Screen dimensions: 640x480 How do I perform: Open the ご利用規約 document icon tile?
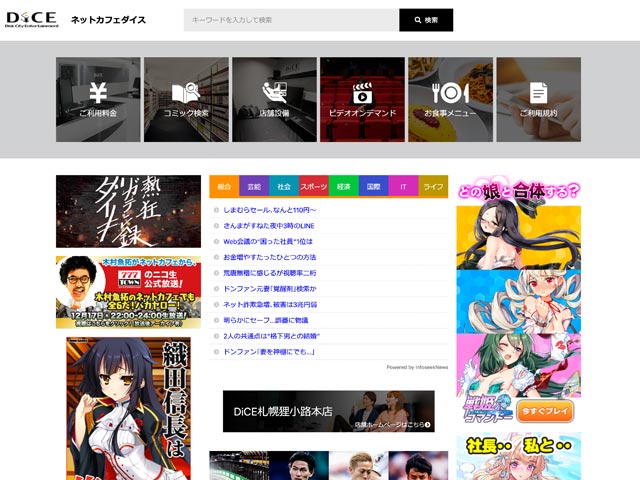click(x=538, y=99)
